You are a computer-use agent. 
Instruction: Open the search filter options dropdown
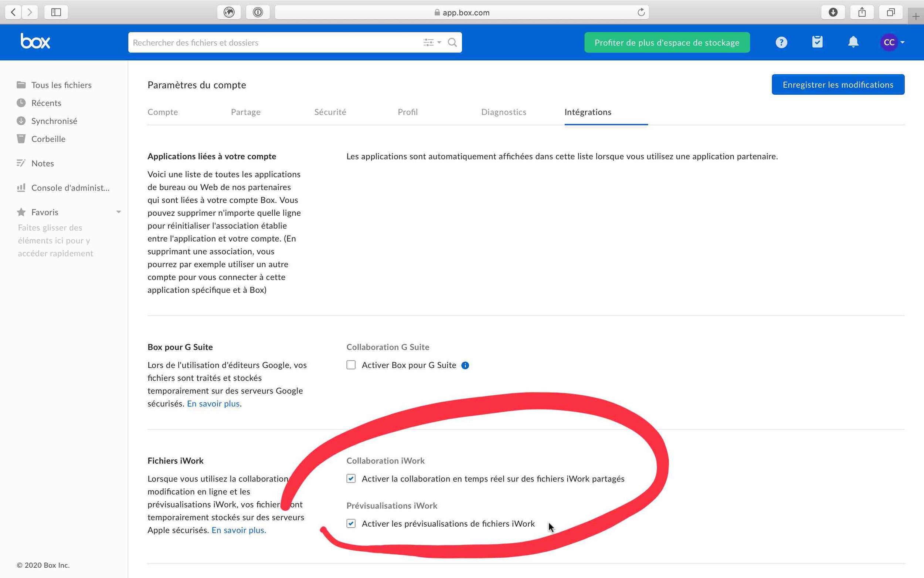[x=432, y=43]
